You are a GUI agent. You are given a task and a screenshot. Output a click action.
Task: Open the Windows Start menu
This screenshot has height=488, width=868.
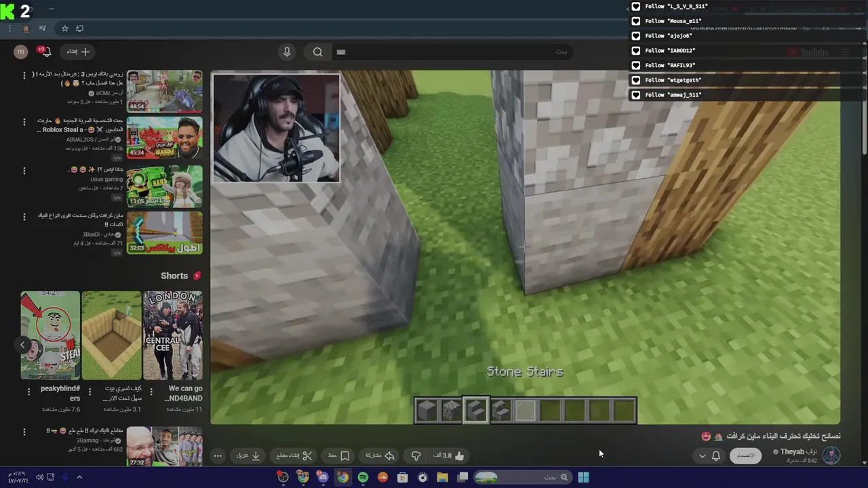[583, 477]
